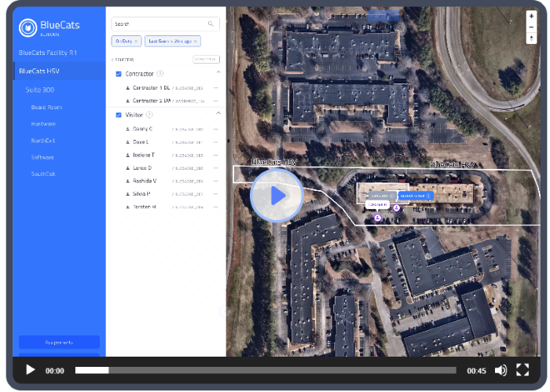Image resolution: width=550 pixels, height=392 pixels.
Task: Select Torsten H in visitor list
Action: pos(144,207)
